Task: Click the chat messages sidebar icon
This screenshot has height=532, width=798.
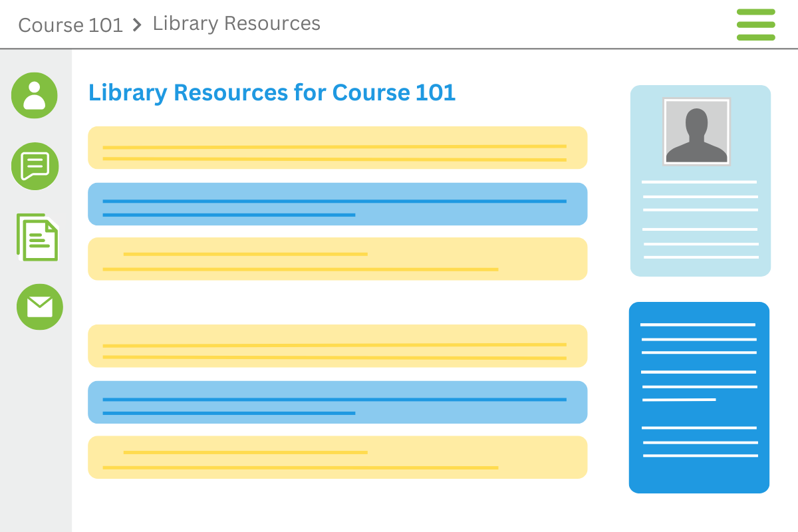Action: click(x=35, y=166)
